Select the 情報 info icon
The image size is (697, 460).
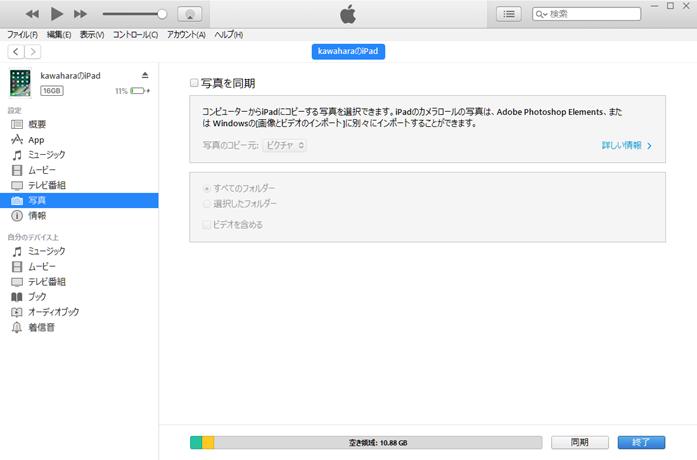tap(17, 216)
